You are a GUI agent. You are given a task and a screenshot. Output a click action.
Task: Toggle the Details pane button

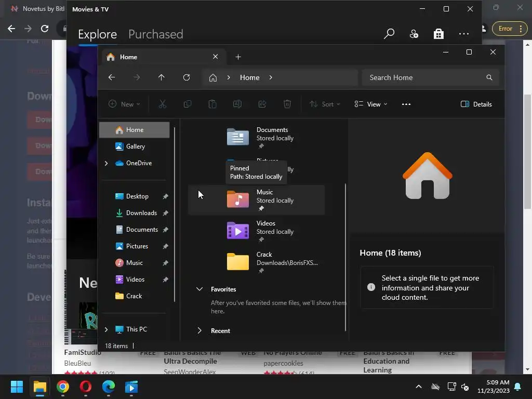point(476,104)
